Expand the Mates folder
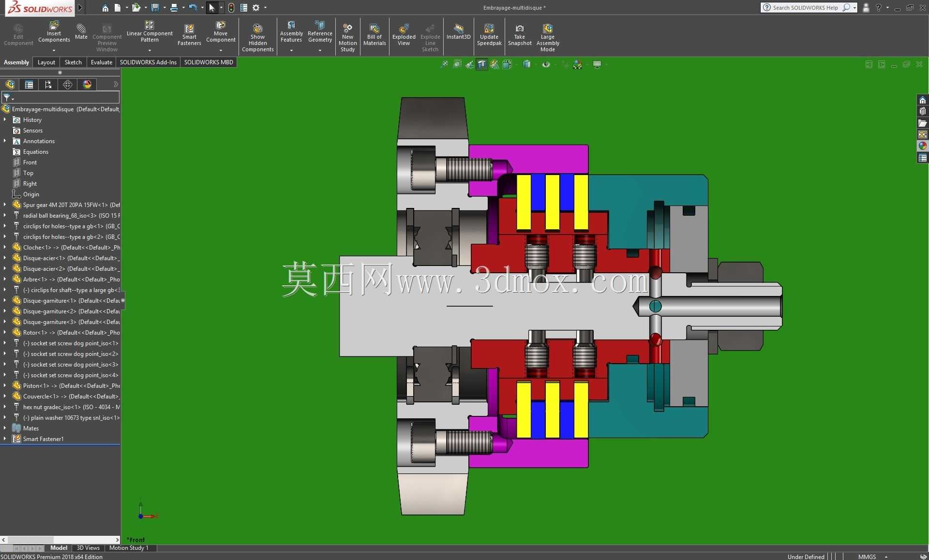Image resolution: width=929 pixels, height=560 pixels. pyautogui.click(x=5, y=428)
